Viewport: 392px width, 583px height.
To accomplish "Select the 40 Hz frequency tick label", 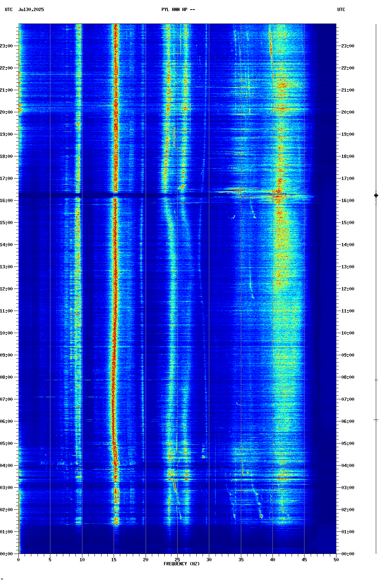I will click(x=272, y=560).
